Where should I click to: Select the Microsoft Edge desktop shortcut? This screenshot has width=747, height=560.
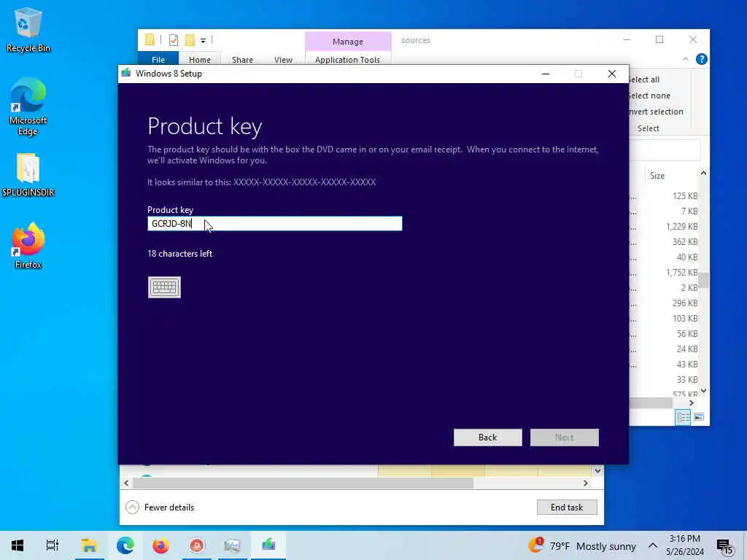point(28,107)
